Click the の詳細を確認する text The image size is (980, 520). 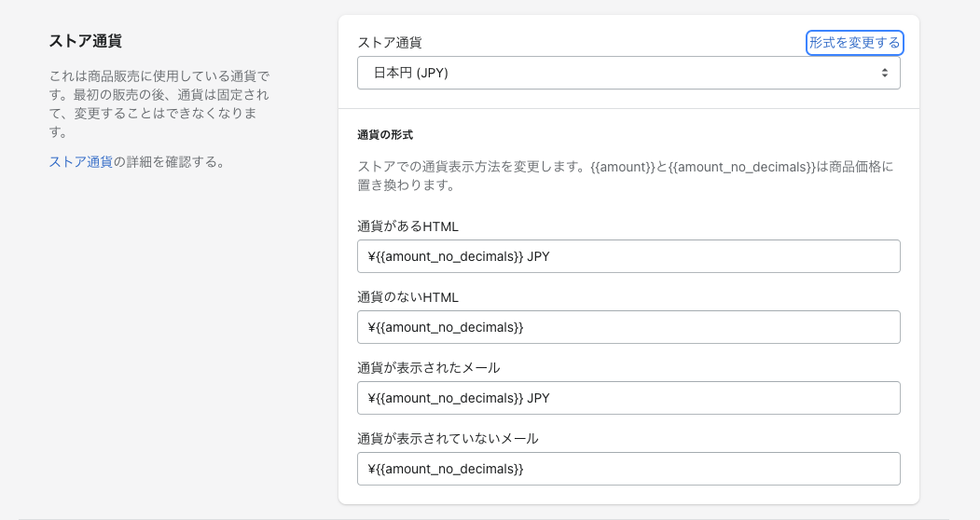coord(169,162)
